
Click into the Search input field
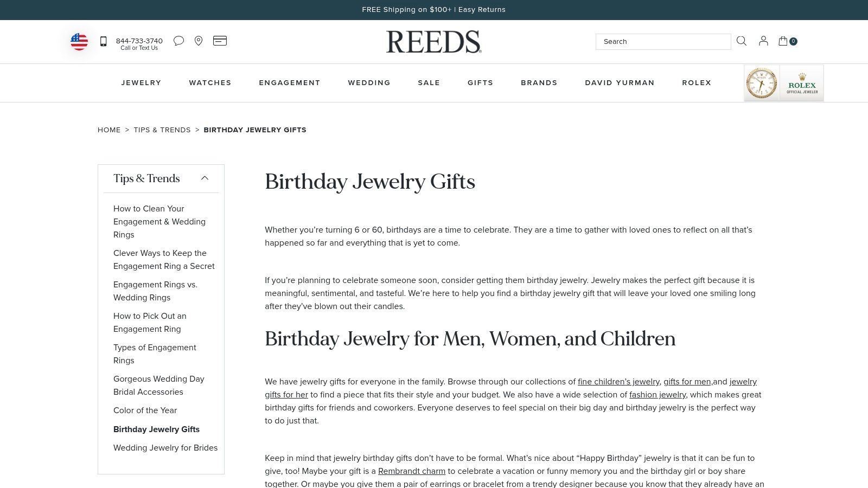point(663,42)
